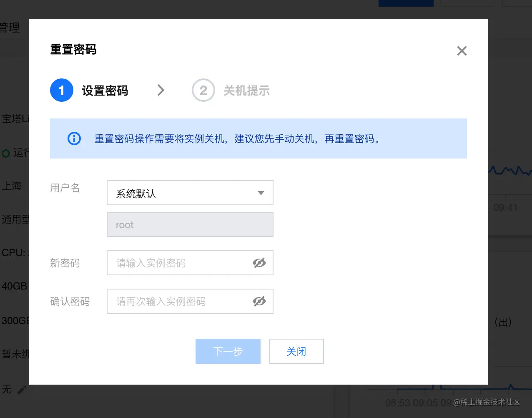Click the pencil edit icon beside 无 in the background page

[22, 390]
